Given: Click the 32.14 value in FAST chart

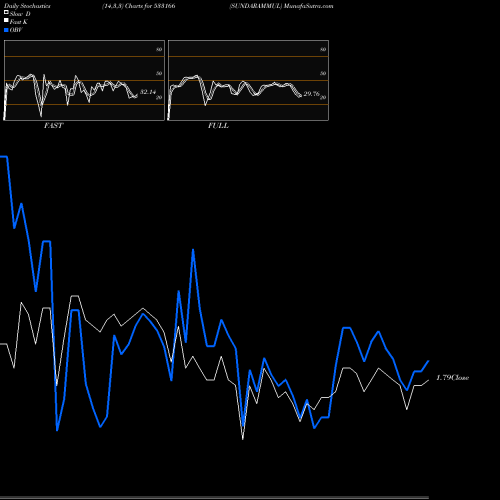Looking at the screenshot, I should click(x=148, y=92).
